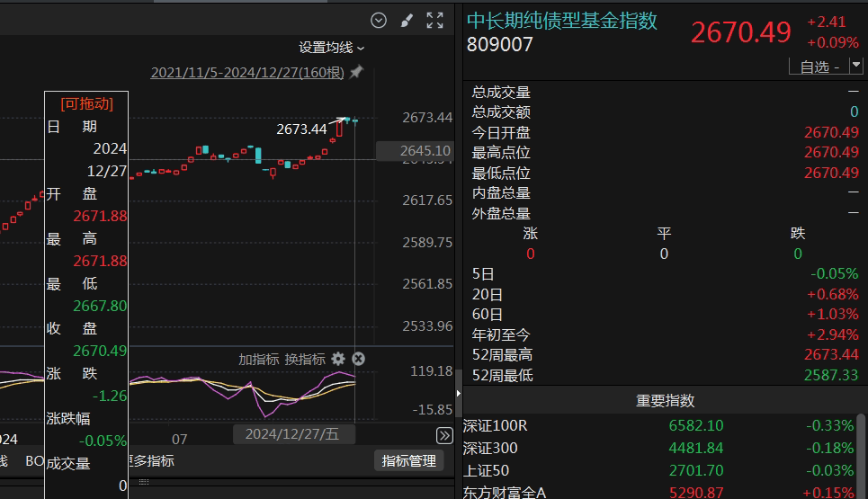Click the 2024/12/27/五 date marker
The width and height of the screenshot is (868, 499).
coord(292,434)
